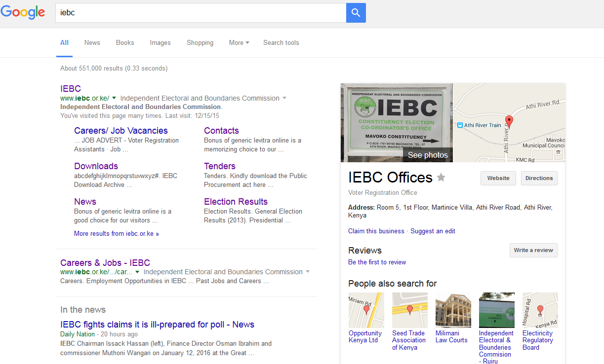Open Search tools
This screenshot has height=364, width=604.
pyautogui.click(x=281, y=43)
